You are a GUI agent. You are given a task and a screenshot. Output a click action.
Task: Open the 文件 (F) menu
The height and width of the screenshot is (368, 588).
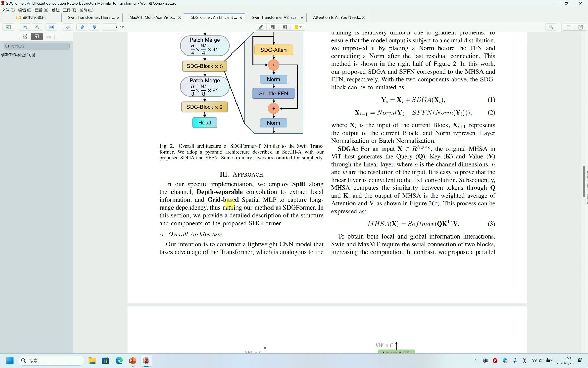click(x=8, y=10)
